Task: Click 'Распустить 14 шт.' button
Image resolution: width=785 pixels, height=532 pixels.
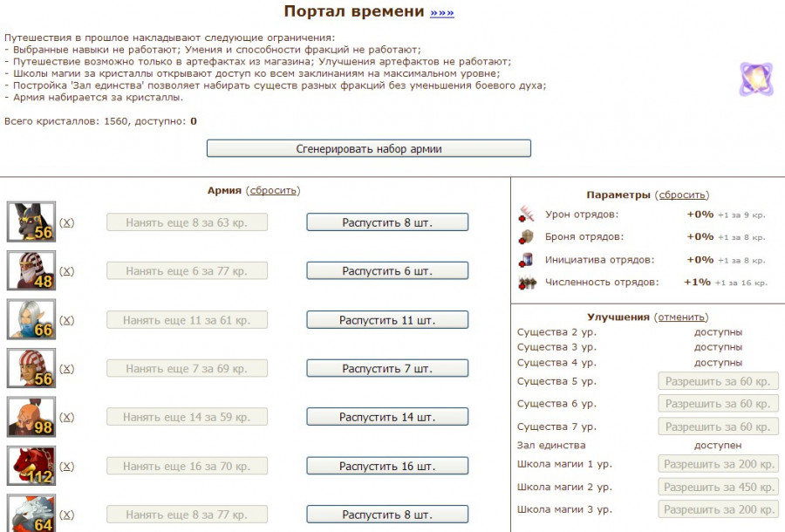Action: [387, 417]
